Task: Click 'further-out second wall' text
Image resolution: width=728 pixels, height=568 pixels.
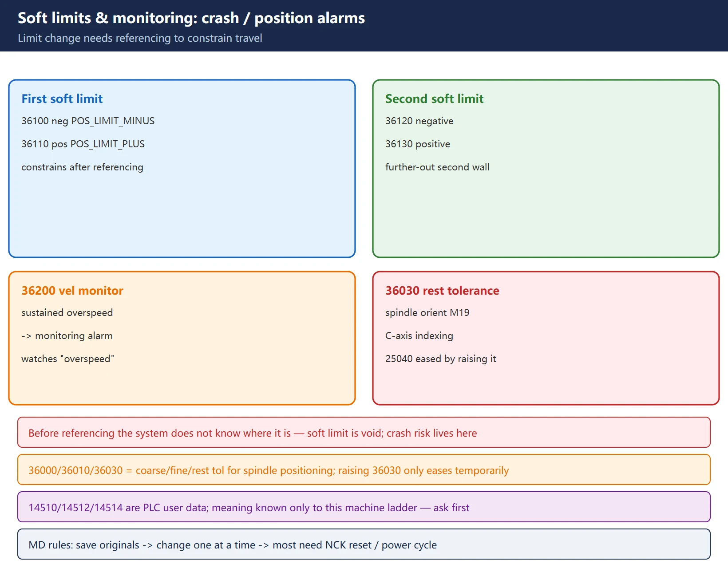Action: tap(437, 167)
